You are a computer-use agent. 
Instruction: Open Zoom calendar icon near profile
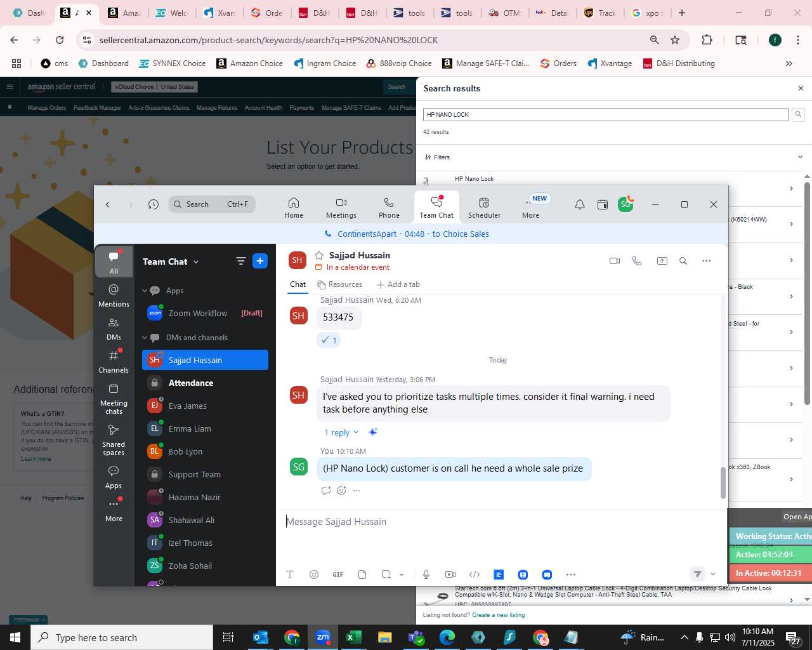tap(603, 204)
